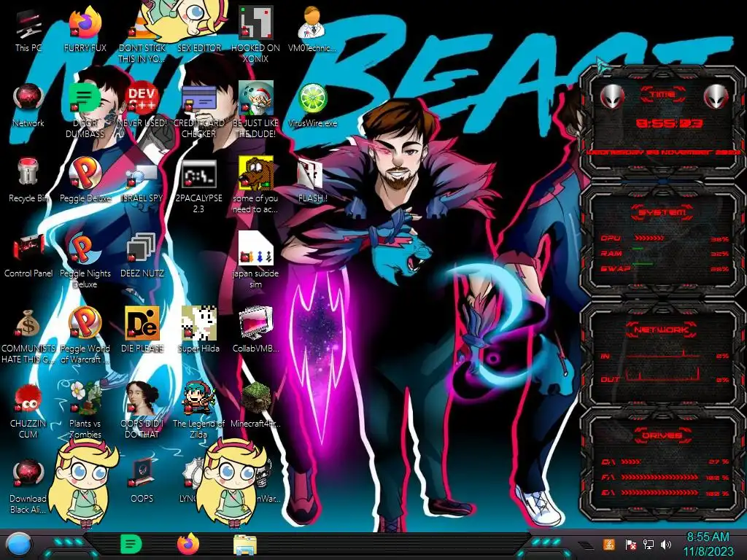This screenshot has width=747, height=560.
Task: Open the green chat app pinned on the taskbar
Action: (x=131, y=544)
